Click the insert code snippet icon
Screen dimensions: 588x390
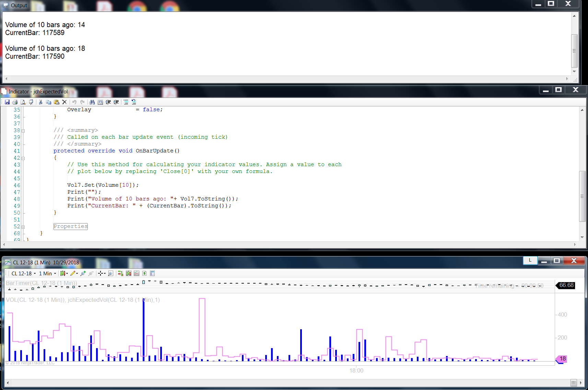[x=100, y=102]
